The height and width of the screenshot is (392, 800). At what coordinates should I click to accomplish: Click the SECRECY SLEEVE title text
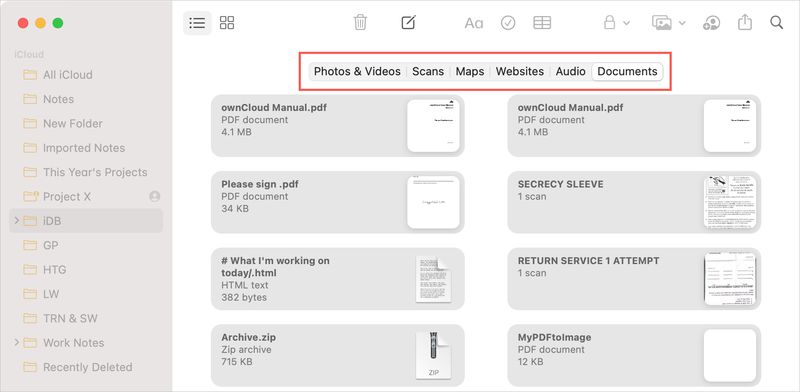pyautogui.click(x=560, y=184)
